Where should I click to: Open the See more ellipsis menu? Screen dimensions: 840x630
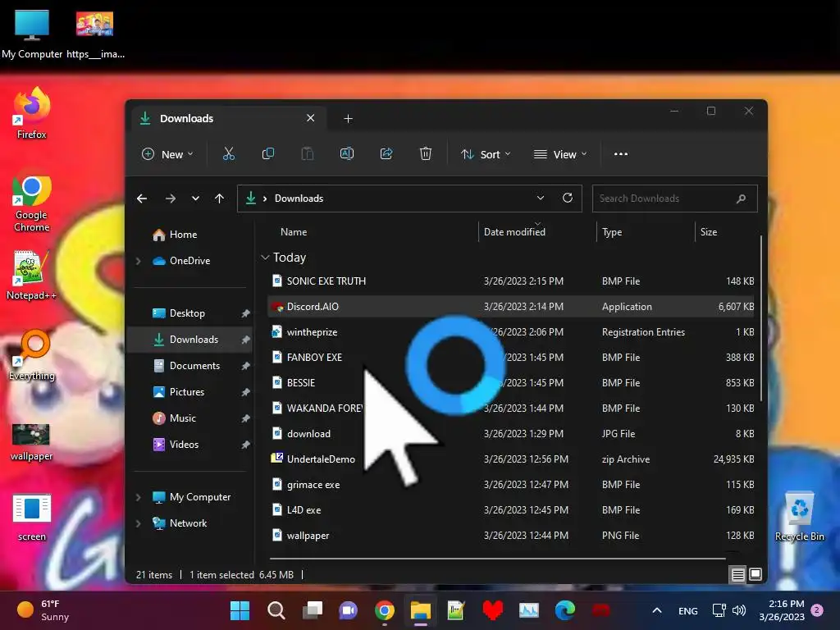tap(621, 154)
